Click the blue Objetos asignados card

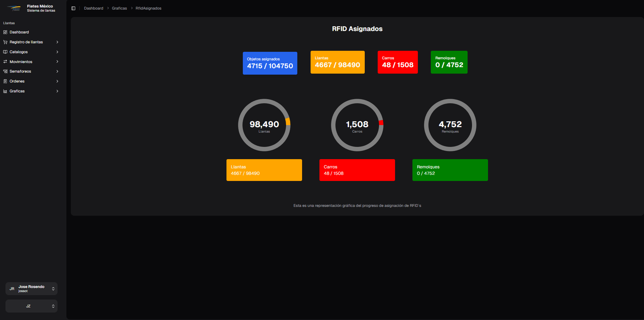pos(270,63)
